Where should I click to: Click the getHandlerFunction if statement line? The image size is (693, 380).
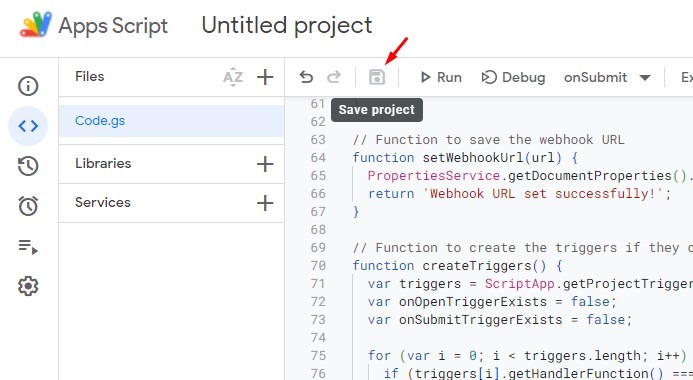point(538,374)
